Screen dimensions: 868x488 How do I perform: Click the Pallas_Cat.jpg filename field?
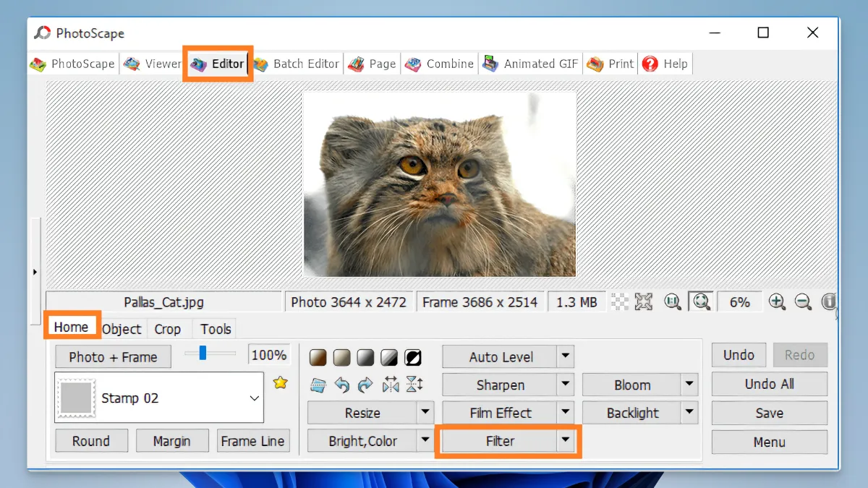pos(163,301)
